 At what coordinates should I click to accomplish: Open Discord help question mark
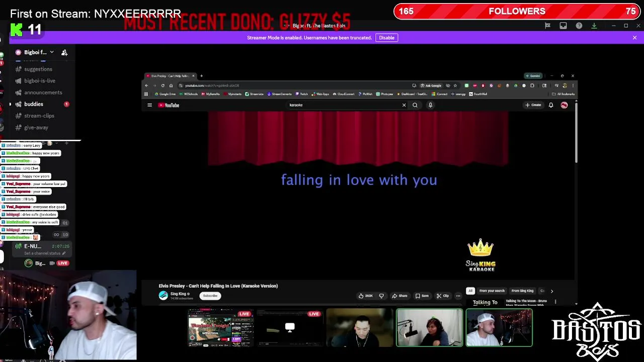pyautogui.click(x=579, y=26)
